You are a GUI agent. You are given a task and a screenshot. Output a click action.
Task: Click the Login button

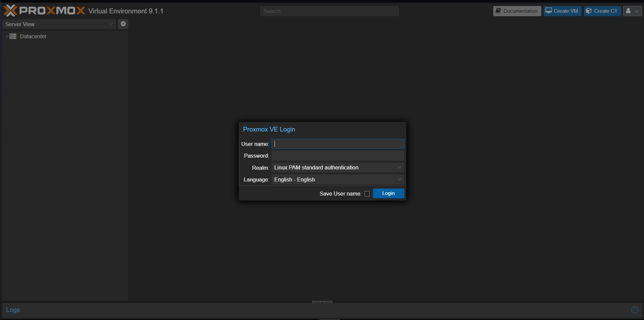tap(388, 193)
